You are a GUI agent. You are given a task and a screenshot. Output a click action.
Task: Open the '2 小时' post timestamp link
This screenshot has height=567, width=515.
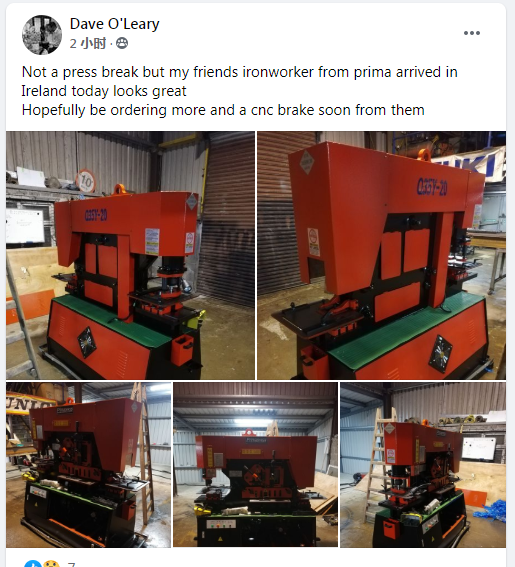(88, 43)
